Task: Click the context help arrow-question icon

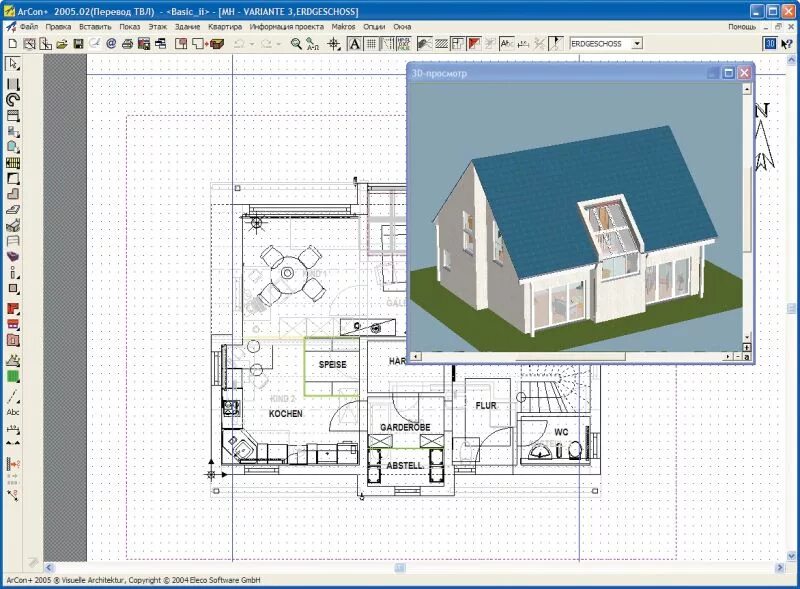Action: tap(786, 44)
